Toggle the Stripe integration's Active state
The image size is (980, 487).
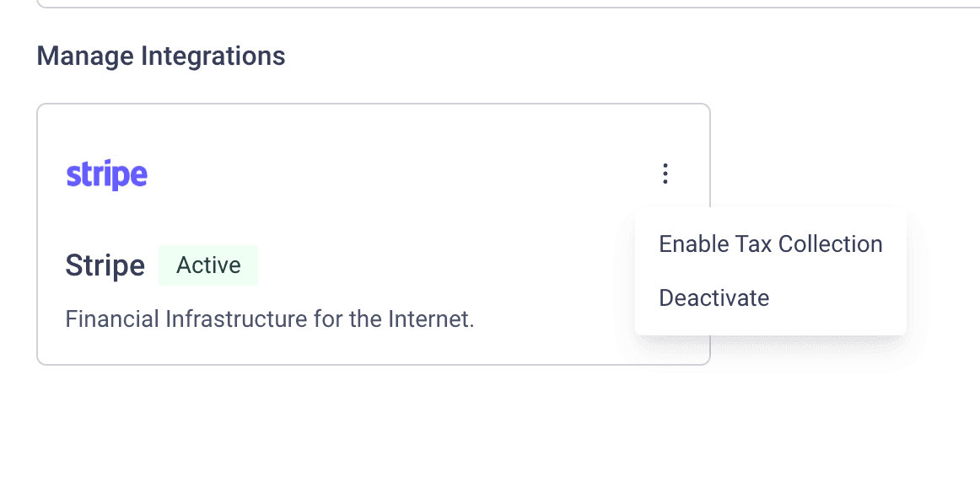click(x=207, y=265)
